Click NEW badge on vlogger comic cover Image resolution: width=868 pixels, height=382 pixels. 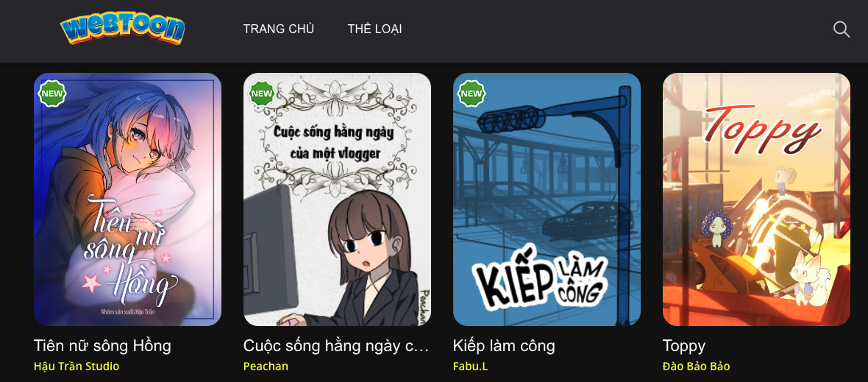pyautogui.click(x=262, y=93)
